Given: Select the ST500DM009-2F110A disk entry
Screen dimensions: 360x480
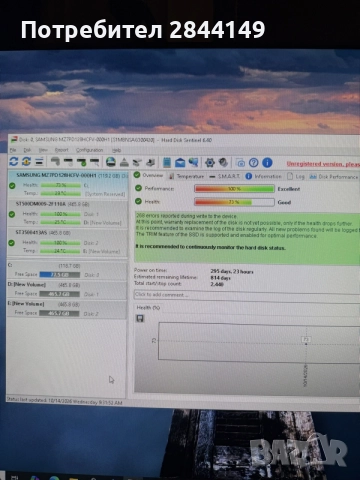Looking at the screenshot, I should pos(68,214).
